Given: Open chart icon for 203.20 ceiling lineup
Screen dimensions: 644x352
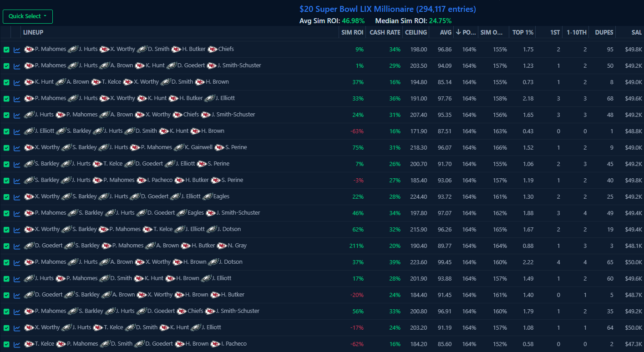Looking at the screenshot, I should tap(17, 328).
